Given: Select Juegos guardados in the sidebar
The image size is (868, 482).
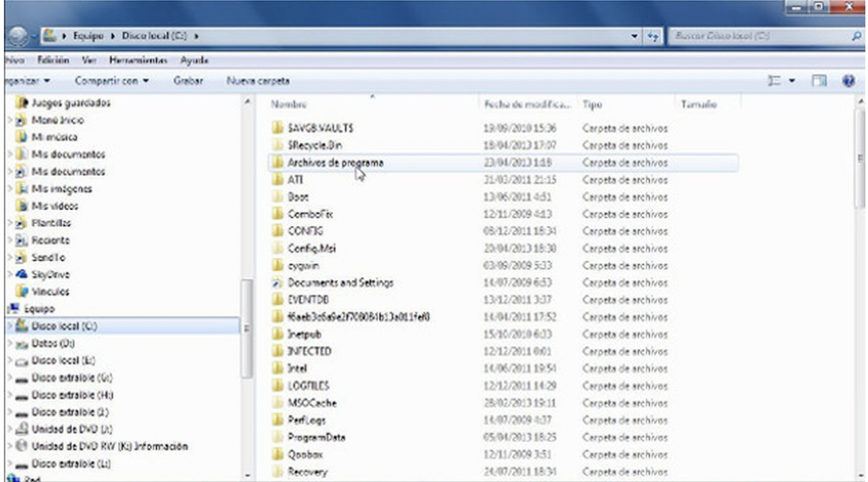Looking at the screenshot, I should 71,103.
